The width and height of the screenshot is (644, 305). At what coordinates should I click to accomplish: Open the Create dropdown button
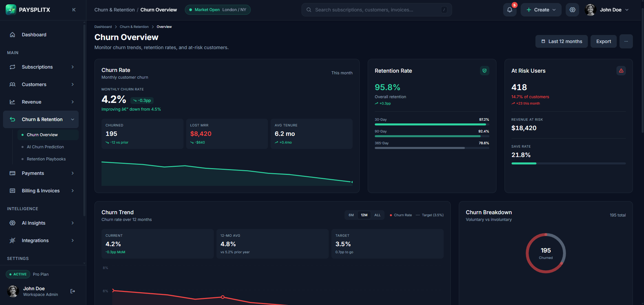541,10
